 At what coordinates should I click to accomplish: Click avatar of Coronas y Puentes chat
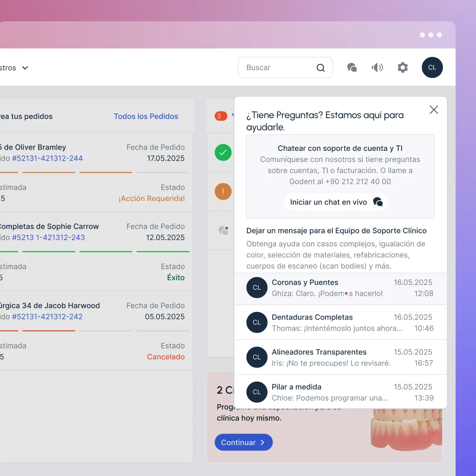click(257, 287)
